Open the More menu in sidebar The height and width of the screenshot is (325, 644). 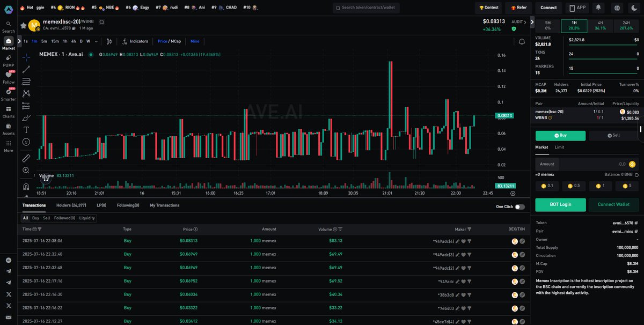9,146
